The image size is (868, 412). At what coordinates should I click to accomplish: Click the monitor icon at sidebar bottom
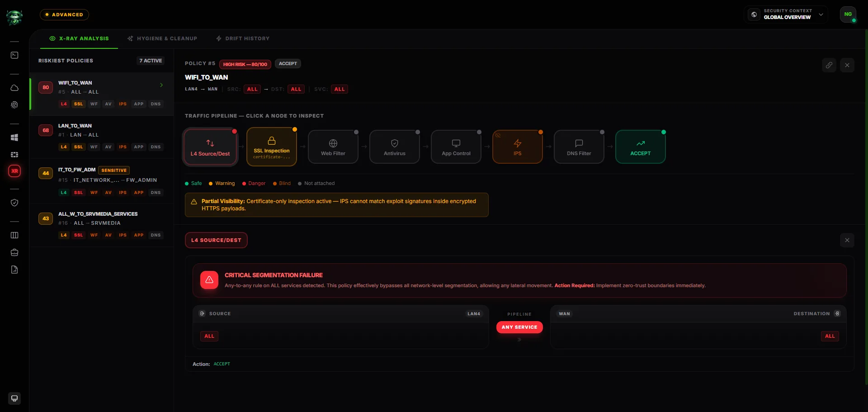tap(14, 398)
